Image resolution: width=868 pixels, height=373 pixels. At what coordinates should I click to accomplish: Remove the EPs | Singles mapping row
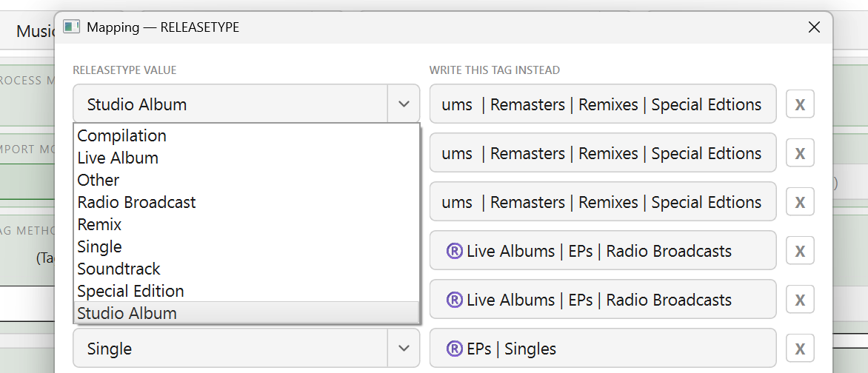point(800,349)
